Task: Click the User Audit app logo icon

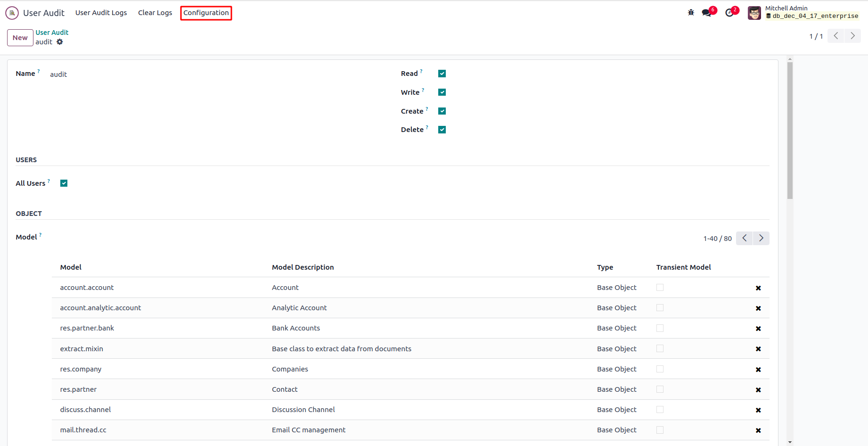Action: (x=12, y=13)
